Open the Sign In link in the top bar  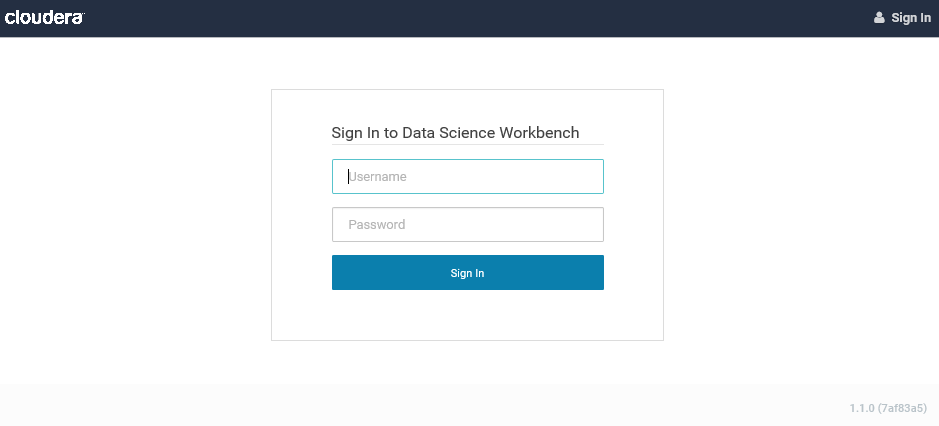click(x=902, y=18)
